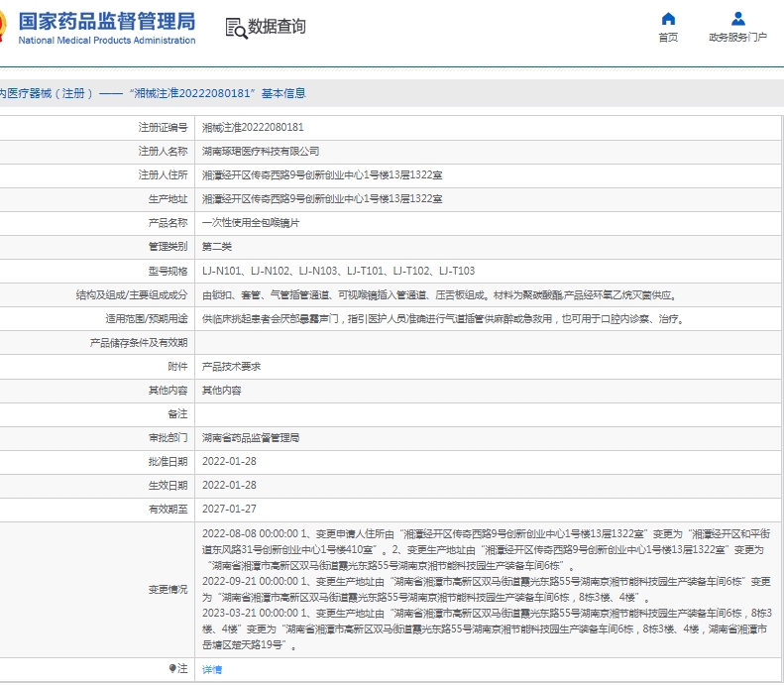The image size is (784, 685).
Task: Click the 注册人名称 row label
Action: pos(163,151)
